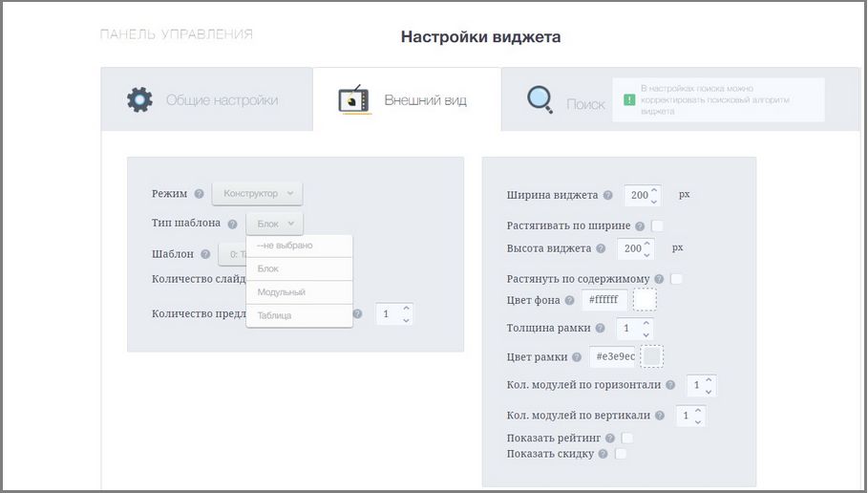Click help icon next to Толщина рамки
868x493 pixels.
click(600, 329)
